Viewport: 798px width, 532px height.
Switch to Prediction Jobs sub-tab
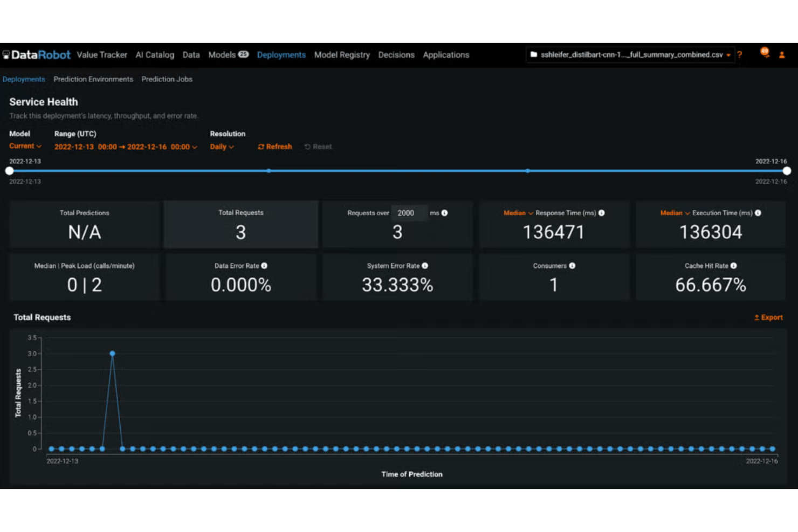[167, 79]
